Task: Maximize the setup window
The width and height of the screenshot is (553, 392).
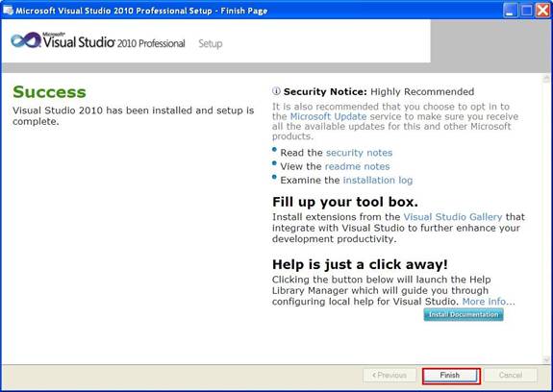Action: [x=526, y=11]
